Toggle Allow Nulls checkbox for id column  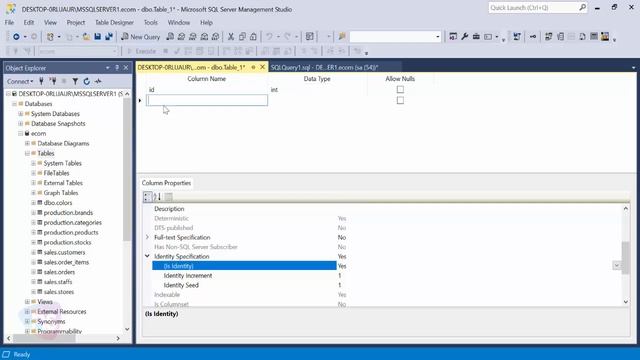tap(400, 89)
